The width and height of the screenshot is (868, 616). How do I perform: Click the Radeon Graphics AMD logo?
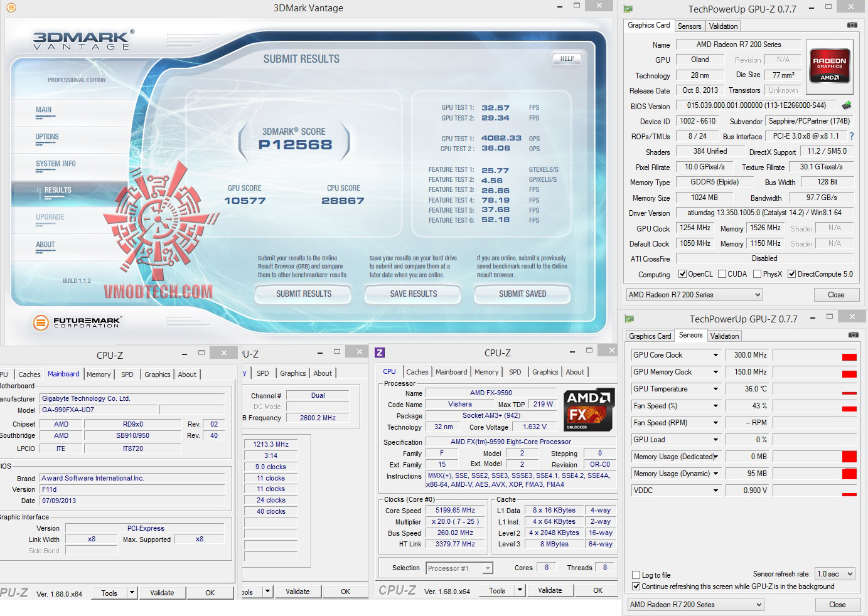tap(830, 66)
